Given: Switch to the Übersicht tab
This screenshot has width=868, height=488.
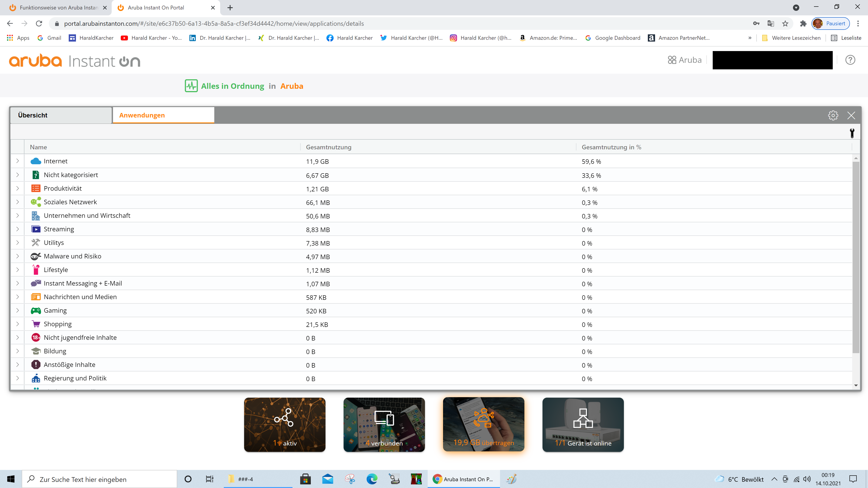Looking at the screenshot, I should [61, 115].
